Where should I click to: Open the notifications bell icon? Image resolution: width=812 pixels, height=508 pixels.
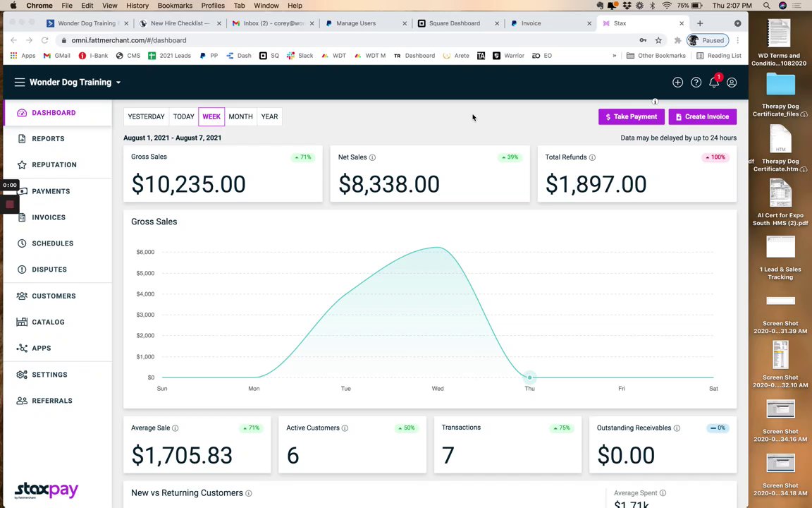click(714, 82)
